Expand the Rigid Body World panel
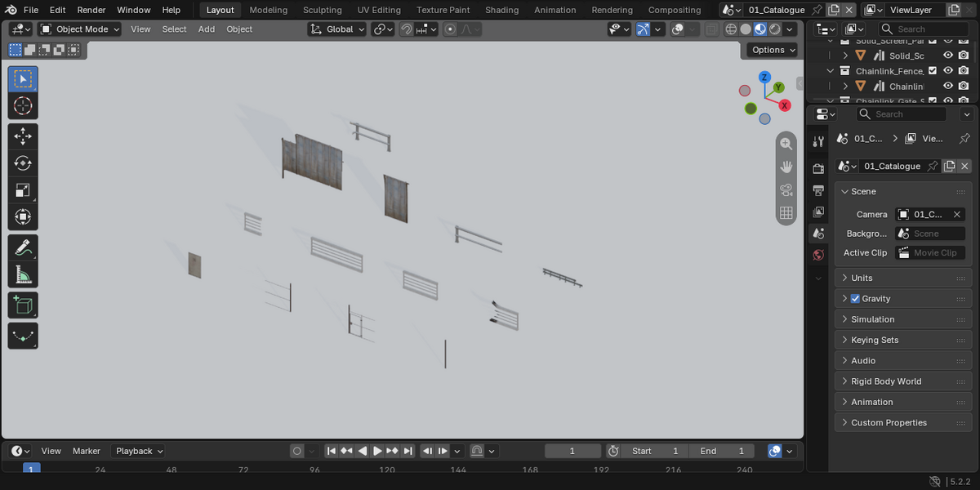Image resolution: width=980 pixels, height=490 pixels. (902, 381)
